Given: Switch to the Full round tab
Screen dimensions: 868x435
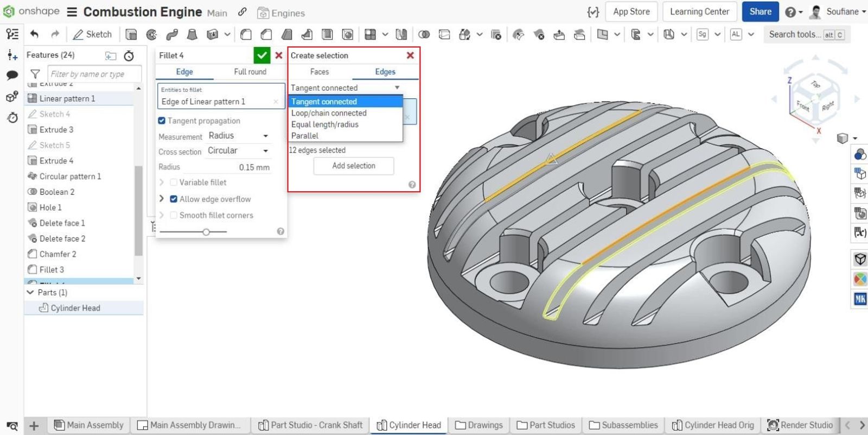Looking at the screenshot, I should click(250, 72).
